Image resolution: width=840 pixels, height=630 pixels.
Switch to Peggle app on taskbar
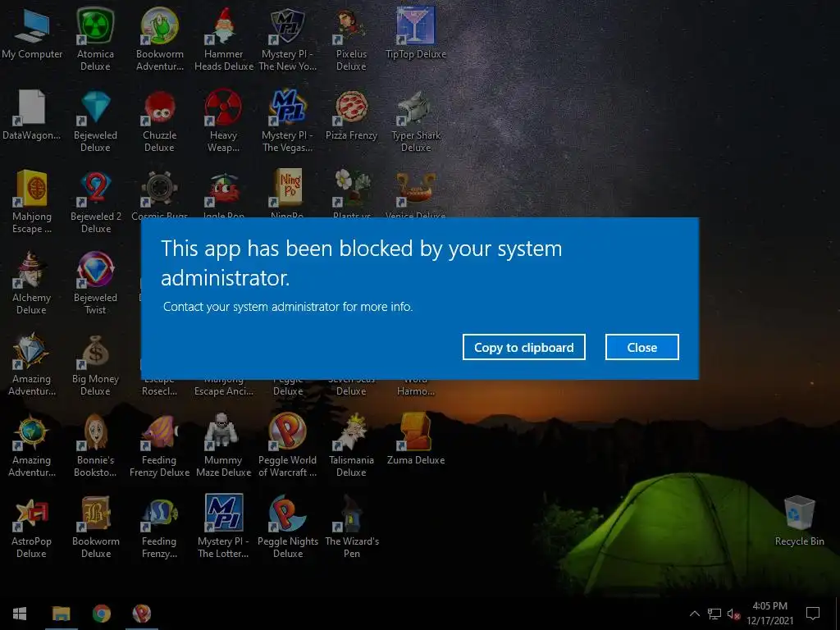[142, 614]
